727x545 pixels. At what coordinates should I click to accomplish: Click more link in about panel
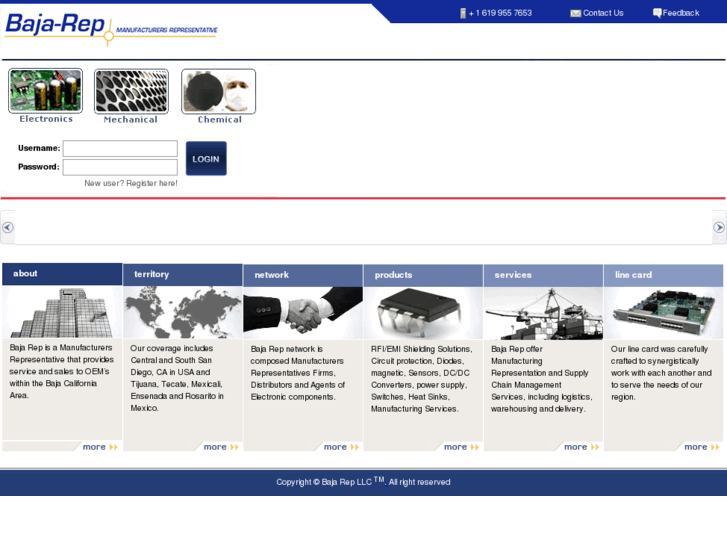[x=100, y=447]
